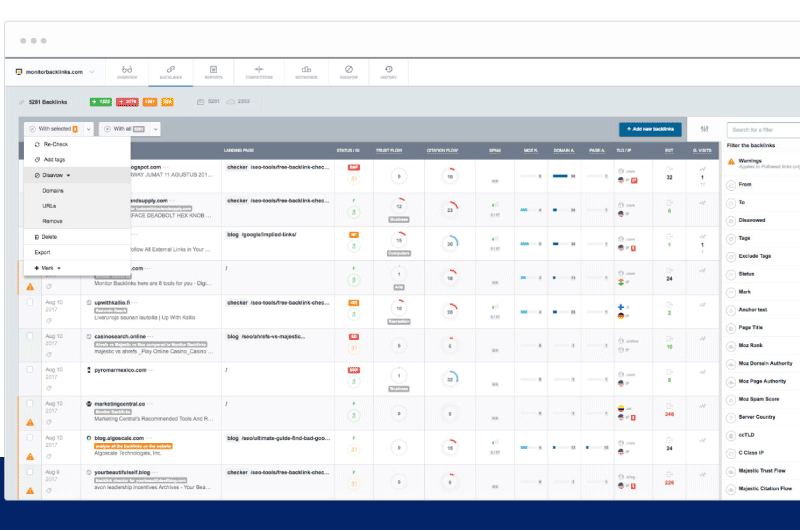Viewport: 800px width, 530px height.
Task: Click the Status filter icon
Action: click(x=731, y=274)
